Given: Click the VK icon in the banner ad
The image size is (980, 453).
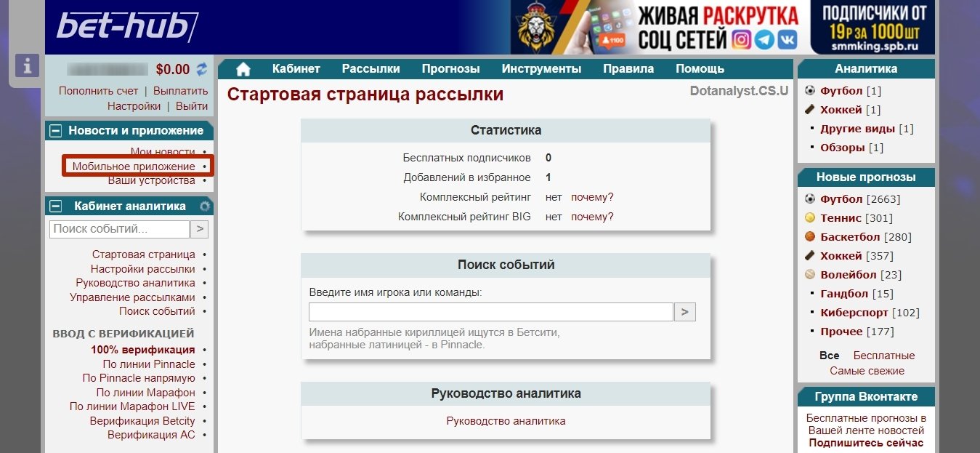Looking at the screenshot, I should [786, 39].
